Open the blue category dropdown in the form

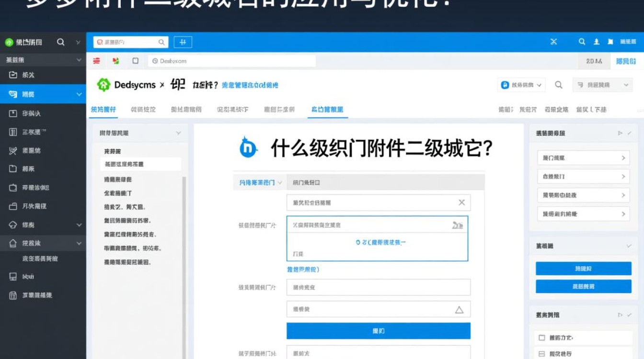(259, 182)
